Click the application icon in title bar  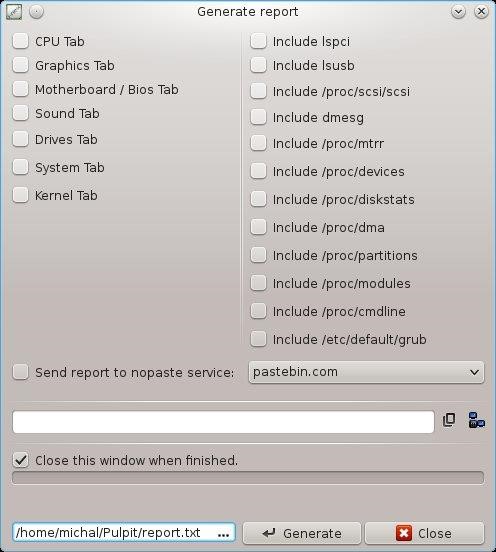[x=14, y=12]
